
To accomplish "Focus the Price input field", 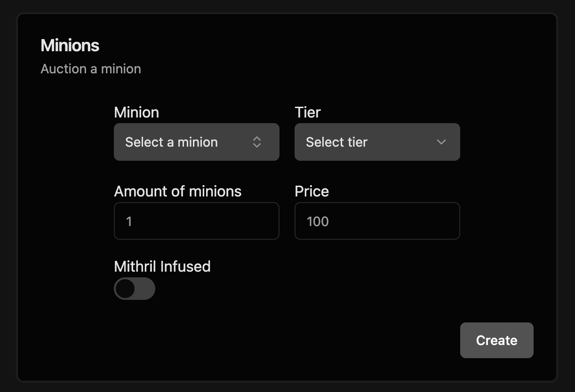I will (377, 221).
